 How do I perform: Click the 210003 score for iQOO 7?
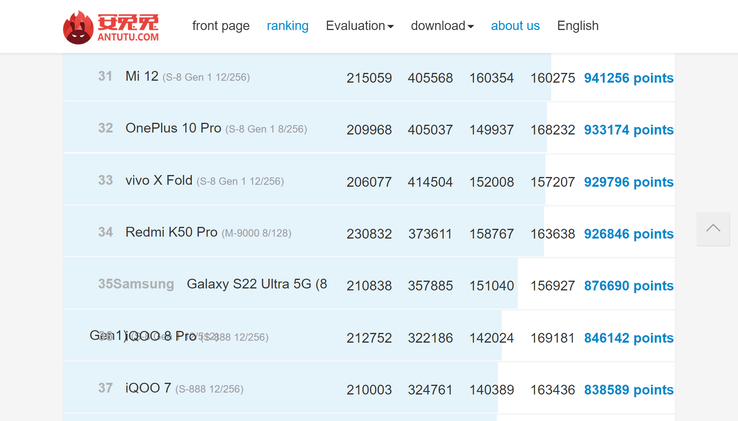(x=369, y=390)
